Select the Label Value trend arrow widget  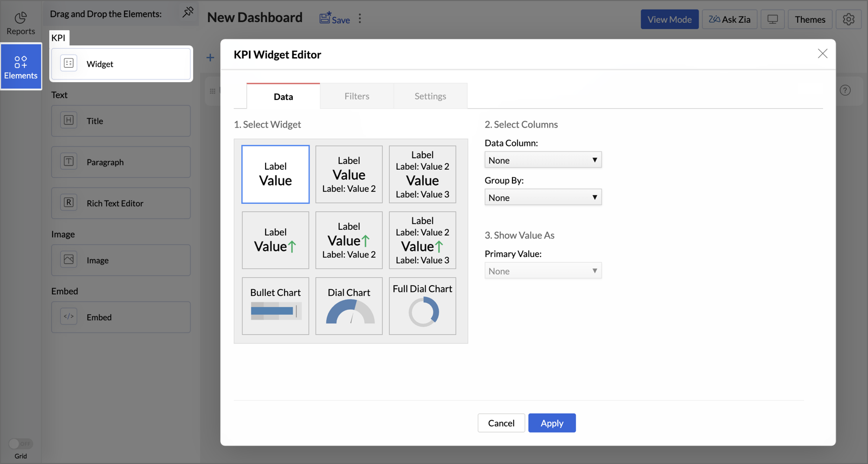point(275,240)
